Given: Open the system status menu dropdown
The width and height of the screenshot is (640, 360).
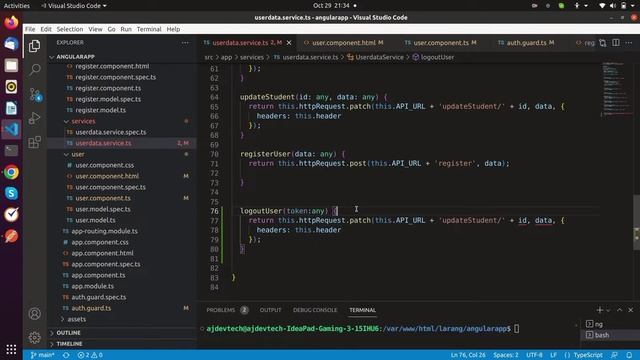Looking at the screenshot, I should click(618, 6).
